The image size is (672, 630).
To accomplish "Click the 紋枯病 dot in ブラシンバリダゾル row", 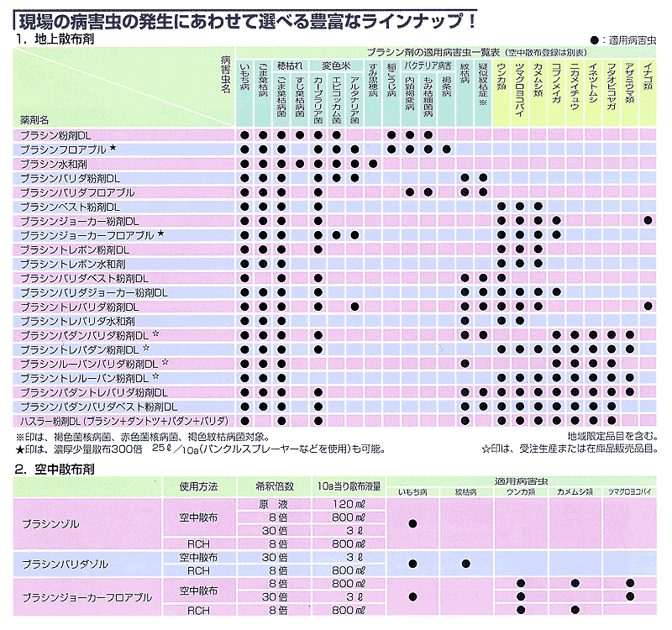I will [x=465, y=563].
